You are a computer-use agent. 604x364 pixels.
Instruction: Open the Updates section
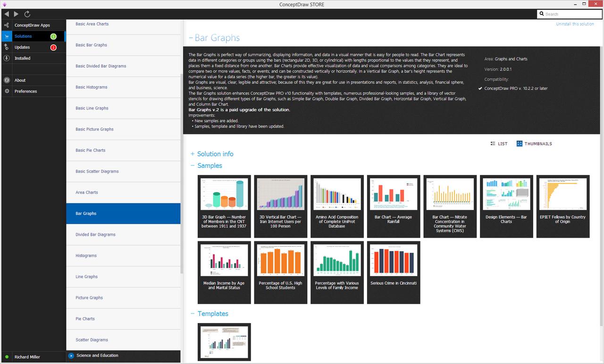33,47
